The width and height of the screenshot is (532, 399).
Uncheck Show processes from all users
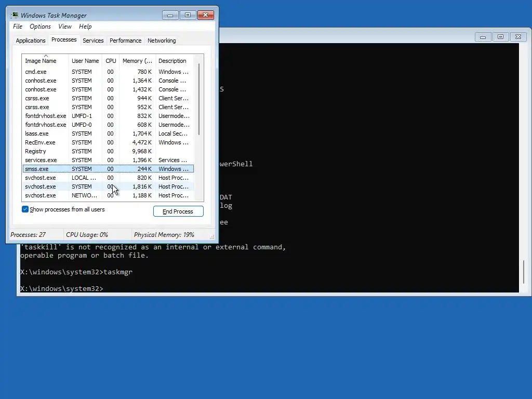[25, 209]
